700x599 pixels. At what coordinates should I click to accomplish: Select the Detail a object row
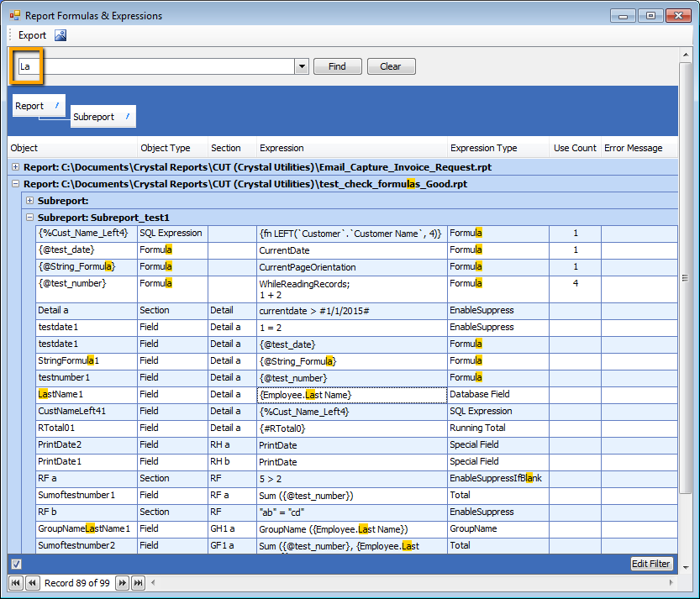point(87,311)
